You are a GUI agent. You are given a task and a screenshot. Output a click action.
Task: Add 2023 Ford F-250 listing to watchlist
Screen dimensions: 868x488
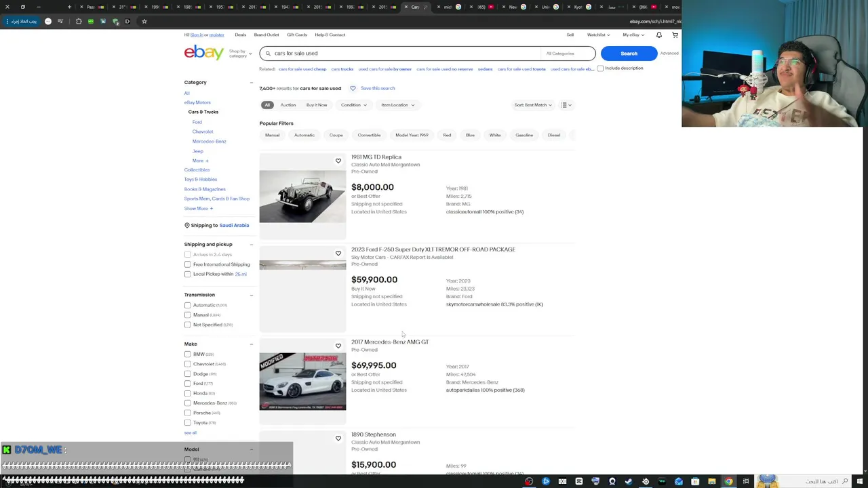(x=338, y=253)
